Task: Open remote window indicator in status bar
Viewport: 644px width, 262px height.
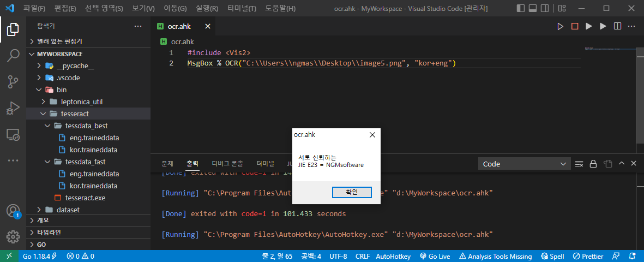Action: 9,256
